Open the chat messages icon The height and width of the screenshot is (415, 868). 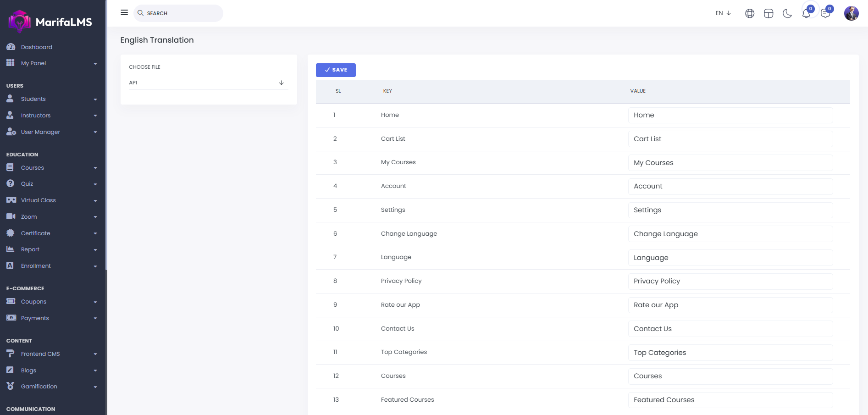point(825,13)
